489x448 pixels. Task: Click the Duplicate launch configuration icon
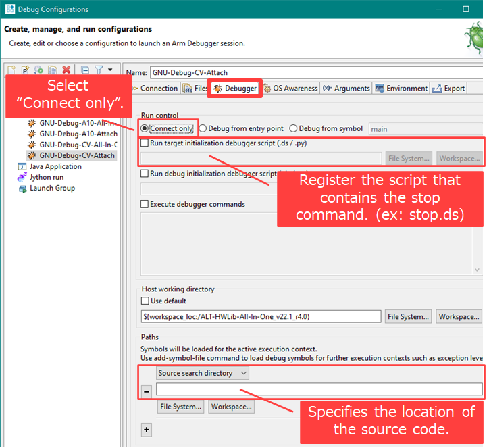coord(52,70)
